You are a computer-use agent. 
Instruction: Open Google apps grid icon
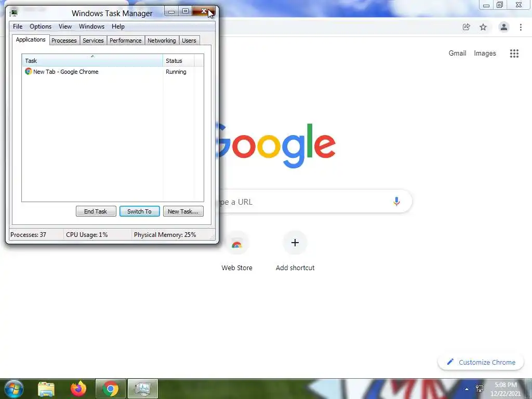[x=514, y=54]
